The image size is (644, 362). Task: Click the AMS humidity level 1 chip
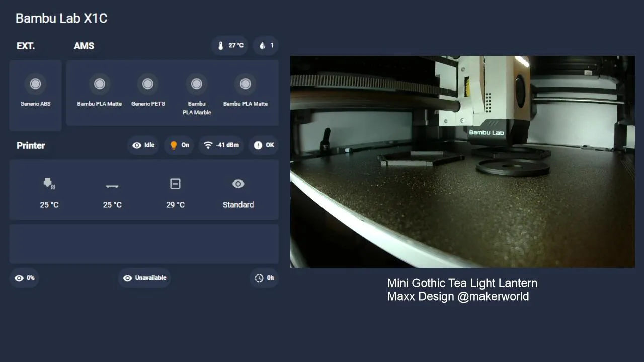click(266, 45)
